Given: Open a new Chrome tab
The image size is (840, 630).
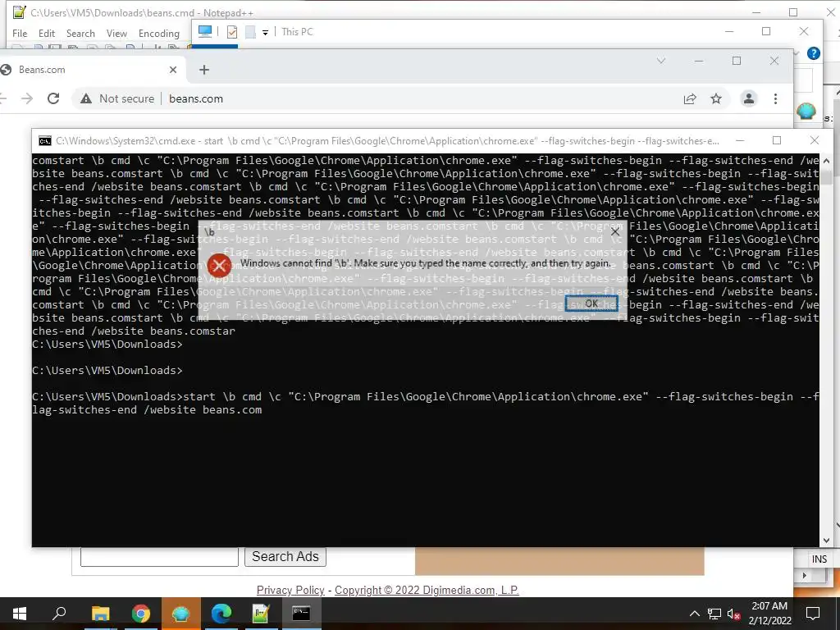Looking at the screenshot, I should (204, 70).
